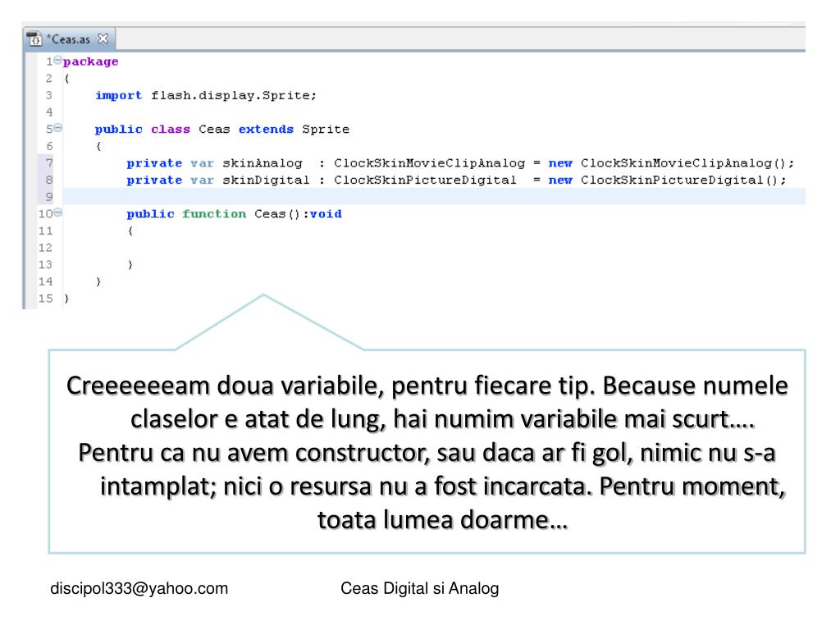The height and width of the screenshot is (630, 840).
Task: Click 'new' keyword on line 7
Action: pos(560,163)
